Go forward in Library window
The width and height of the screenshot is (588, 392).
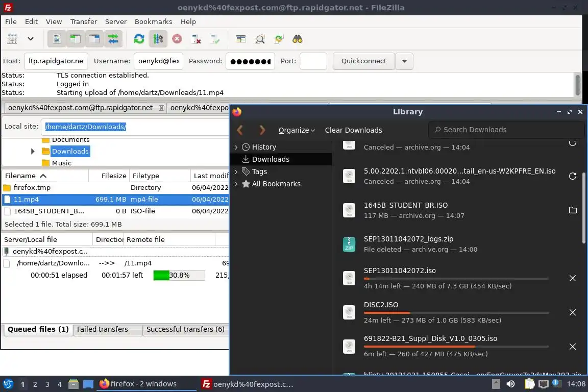point(262,130)
